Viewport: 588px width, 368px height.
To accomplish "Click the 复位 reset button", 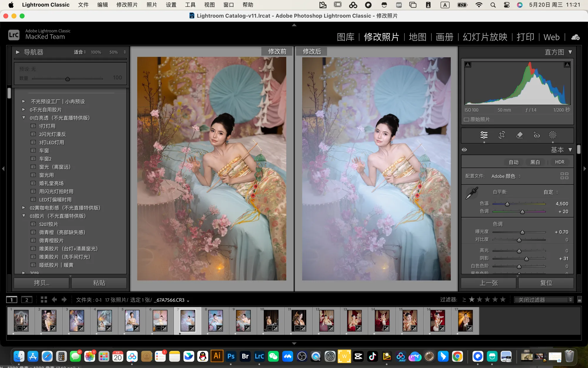I will (546, 283).
